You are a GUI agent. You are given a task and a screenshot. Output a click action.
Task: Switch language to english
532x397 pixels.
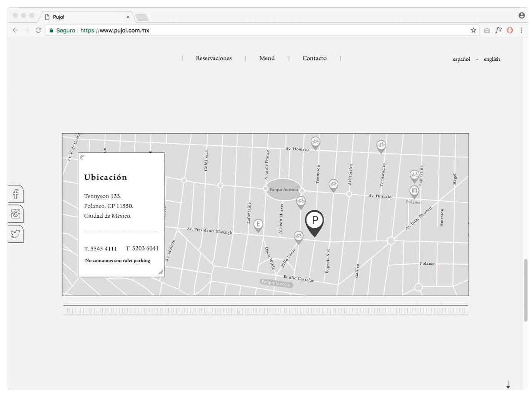pos(492,59)
